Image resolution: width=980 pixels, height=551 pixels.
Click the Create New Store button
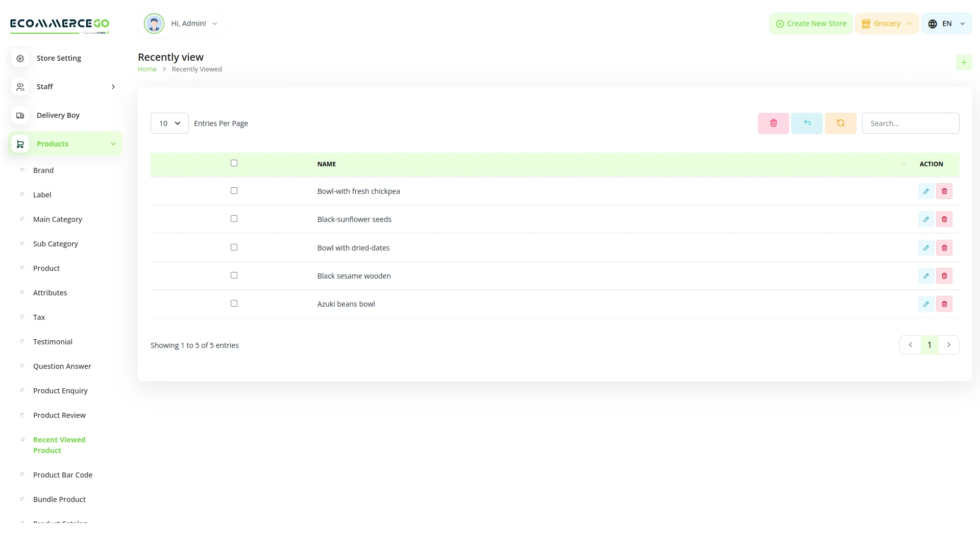point(811,23)
